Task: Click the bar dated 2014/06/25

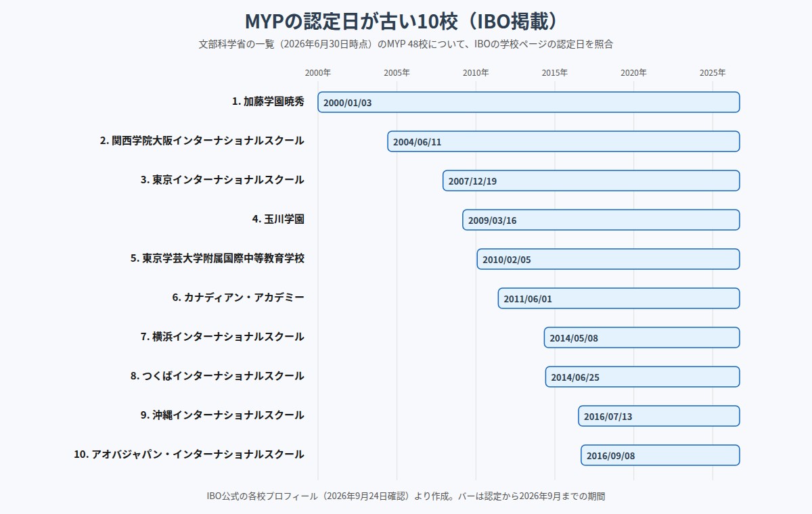Action: pos(643,377)
